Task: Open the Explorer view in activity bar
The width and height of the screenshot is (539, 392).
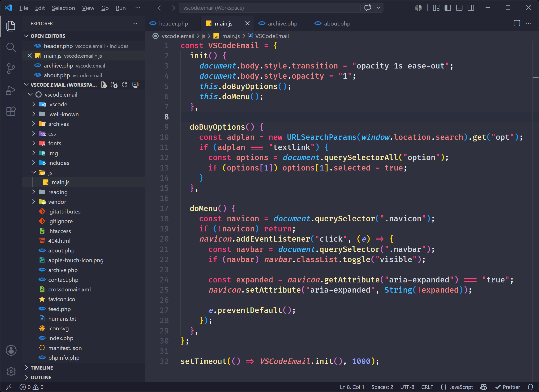Action: pyautogui.click(x=11, y=26)
